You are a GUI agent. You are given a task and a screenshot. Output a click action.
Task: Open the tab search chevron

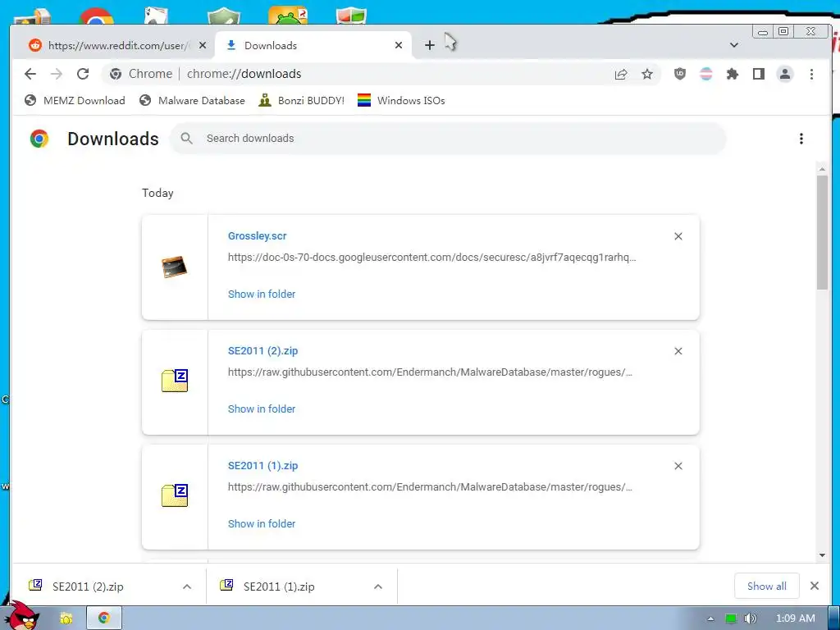(x=734, y=45)
